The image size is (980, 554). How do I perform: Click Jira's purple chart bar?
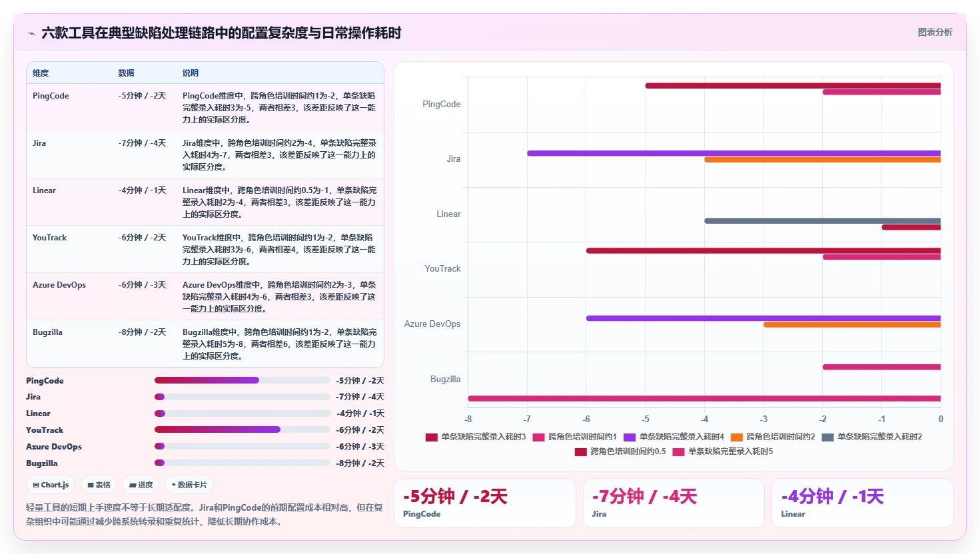tap(734, 153)
